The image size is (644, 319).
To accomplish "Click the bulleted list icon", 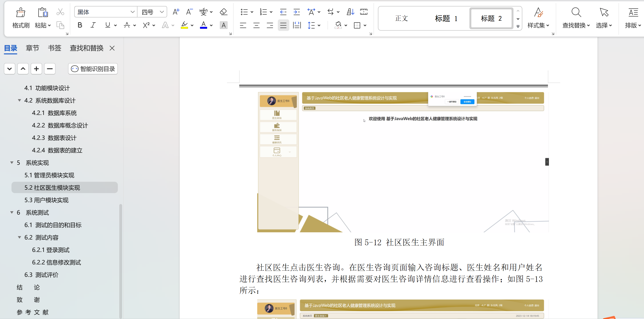I will point(244,12).
